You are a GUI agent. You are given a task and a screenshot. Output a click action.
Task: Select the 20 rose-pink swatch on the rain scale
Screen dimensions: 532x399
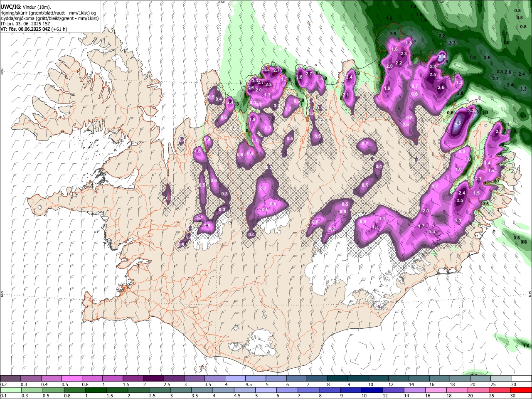coord(479,390)
